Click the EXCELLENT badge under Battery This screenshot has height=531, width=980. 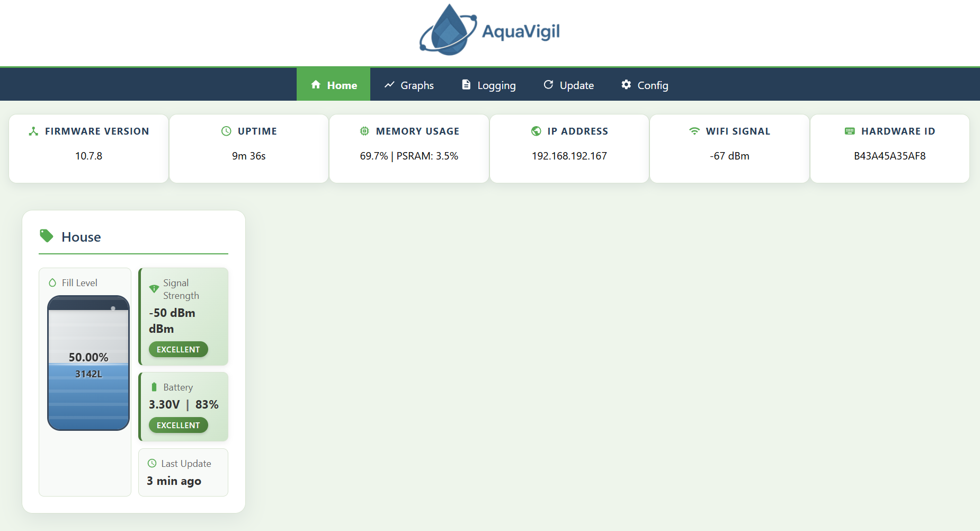[x=178, y=425]
